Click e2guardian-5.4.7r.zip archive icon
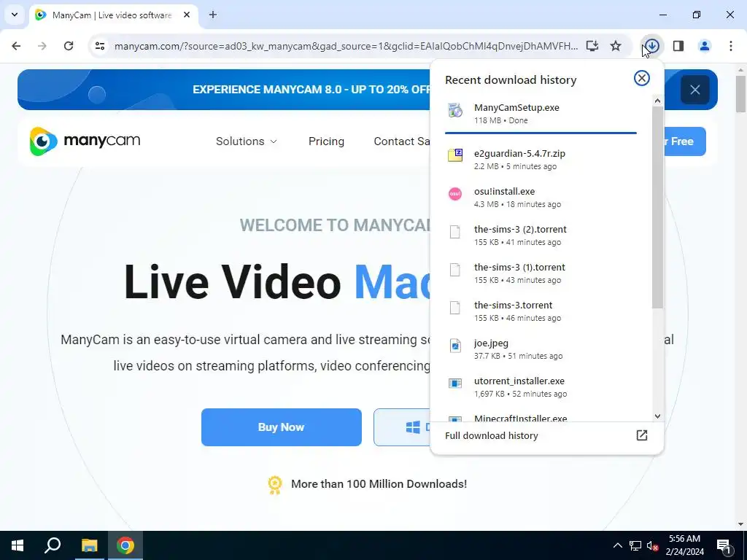747x560 pixels. [455, 155]
